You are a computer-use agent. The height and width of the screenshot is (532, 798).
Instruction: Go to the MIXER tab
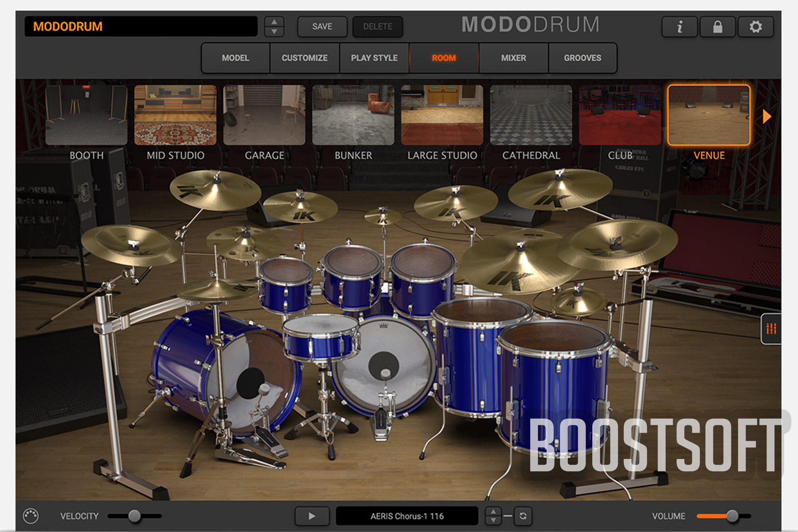click(x=514, y=58)
